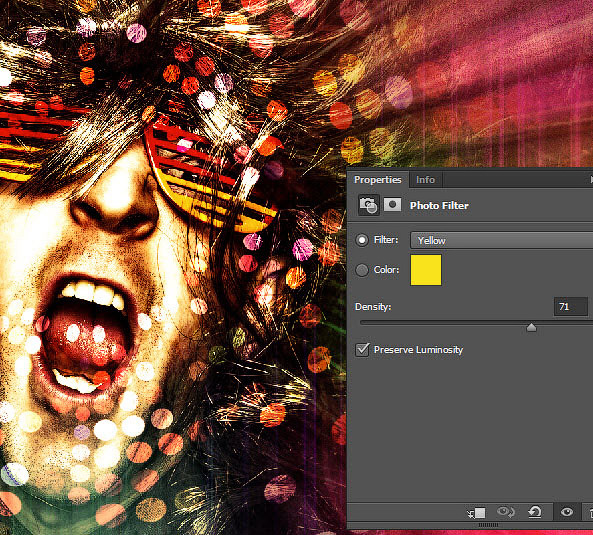Open the Properties panel flyout menu
This screenshot has height=535, width=593.
[x=590, y=179]
